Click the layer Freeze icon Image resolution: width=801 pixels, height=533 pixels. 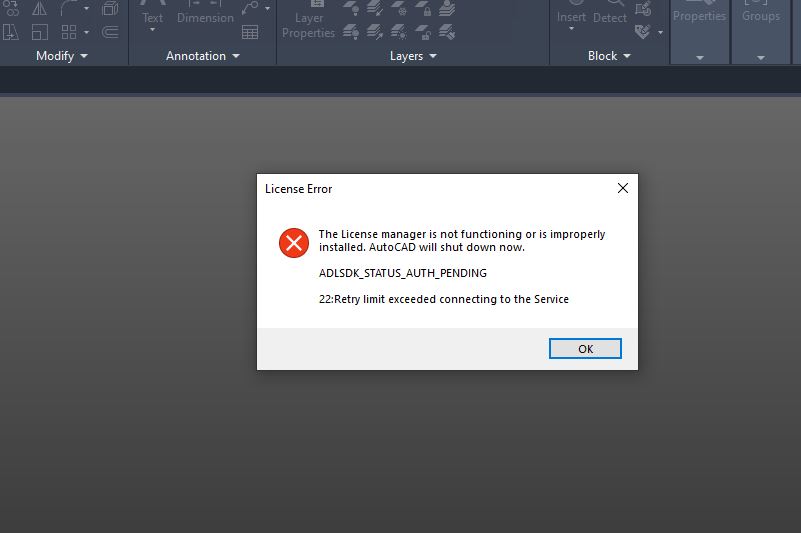(398, 8)
